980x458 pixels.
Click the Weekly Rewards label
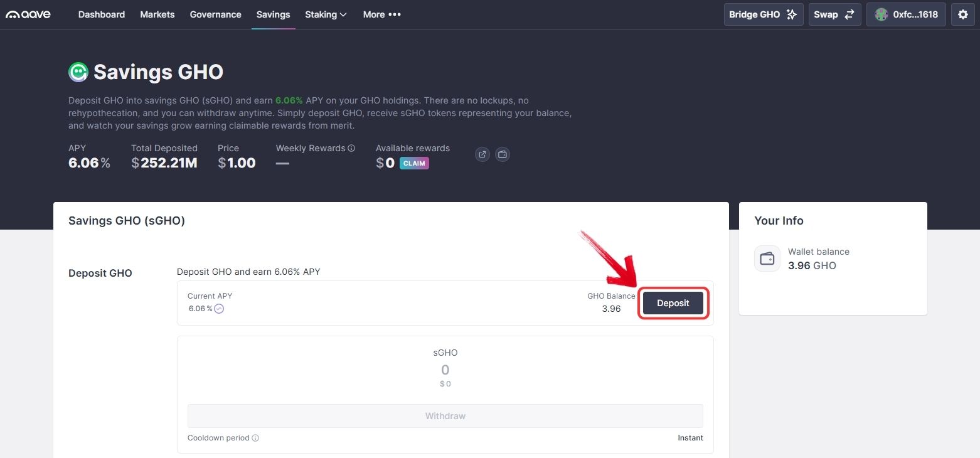tap(311, 149)
